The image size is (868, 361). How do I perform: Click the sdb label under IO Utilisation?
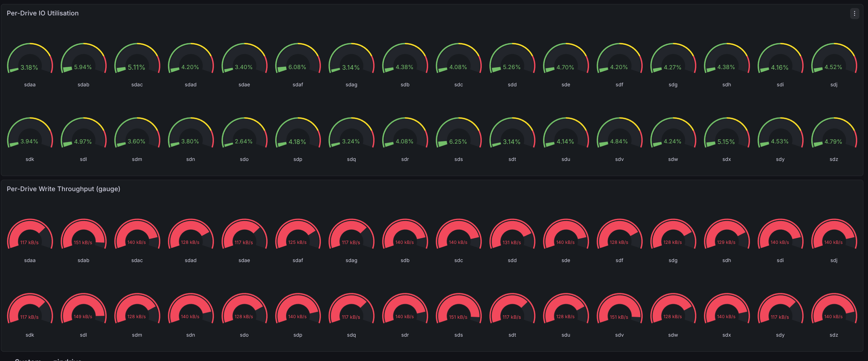coord(405,84)
